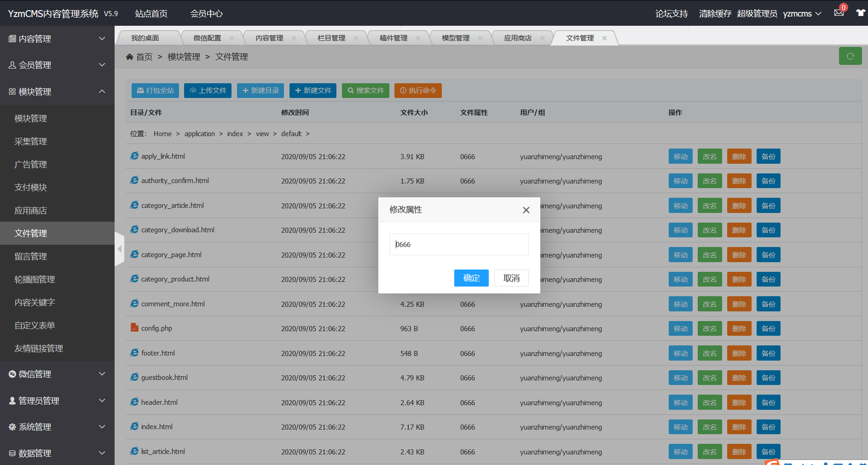Collapse sidebar using the left arrow handle

coord(120,249)
